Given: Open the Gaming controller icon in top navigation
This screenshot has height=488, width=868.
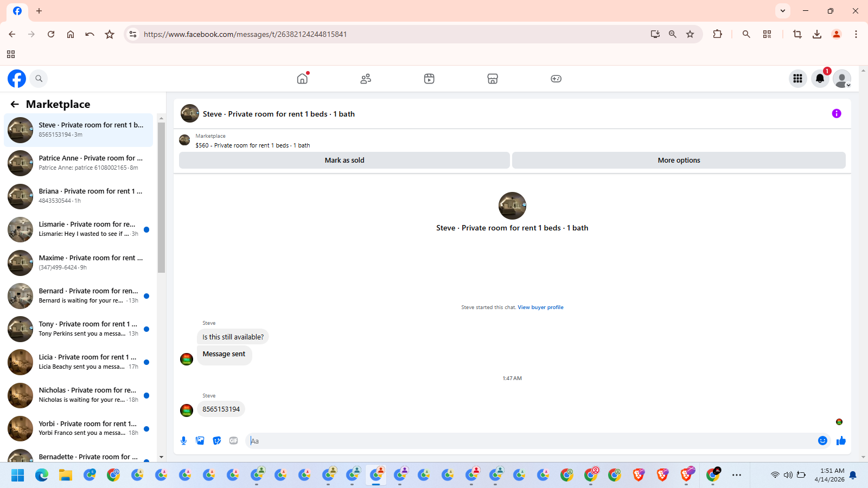Looking at the screenshot, I should pyautogui.click(x=556, y=79).
